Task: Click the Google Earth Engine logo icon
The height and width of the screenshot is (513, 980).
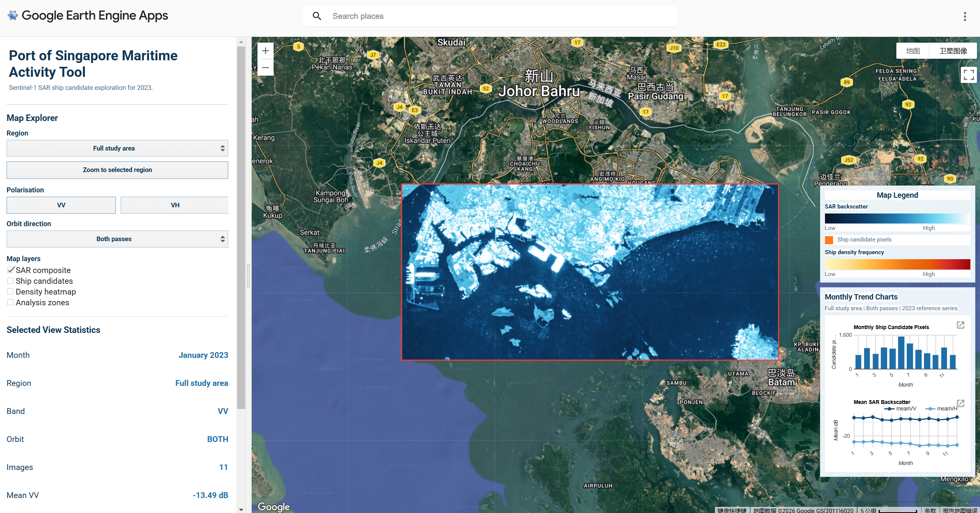Action: point(13,15)
